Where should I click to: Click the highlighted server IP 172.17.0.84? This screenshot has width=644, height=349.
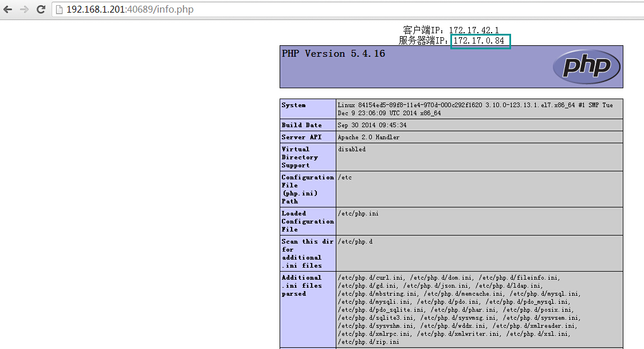tap(480, 40)
